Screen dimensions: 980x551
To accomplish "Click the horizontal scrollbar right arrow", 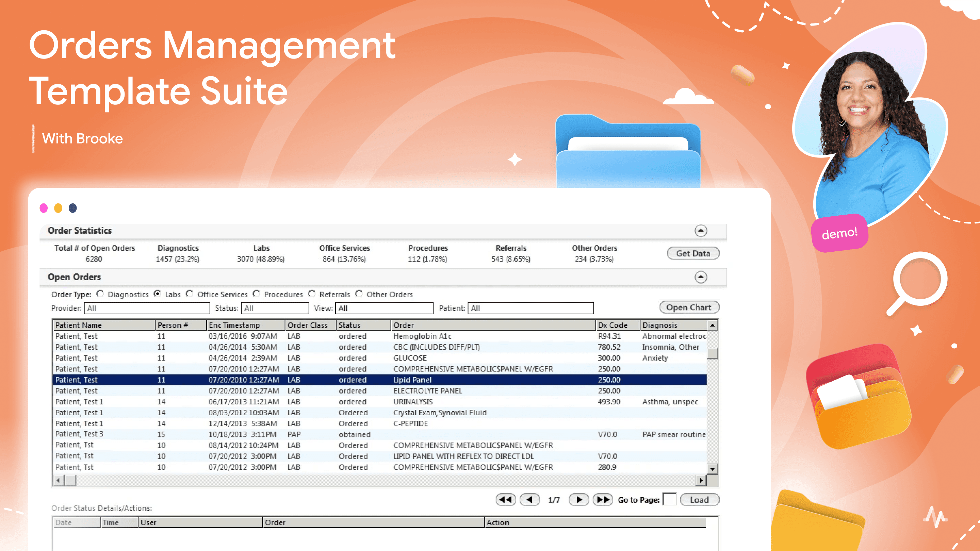I will tap(701, 480).
